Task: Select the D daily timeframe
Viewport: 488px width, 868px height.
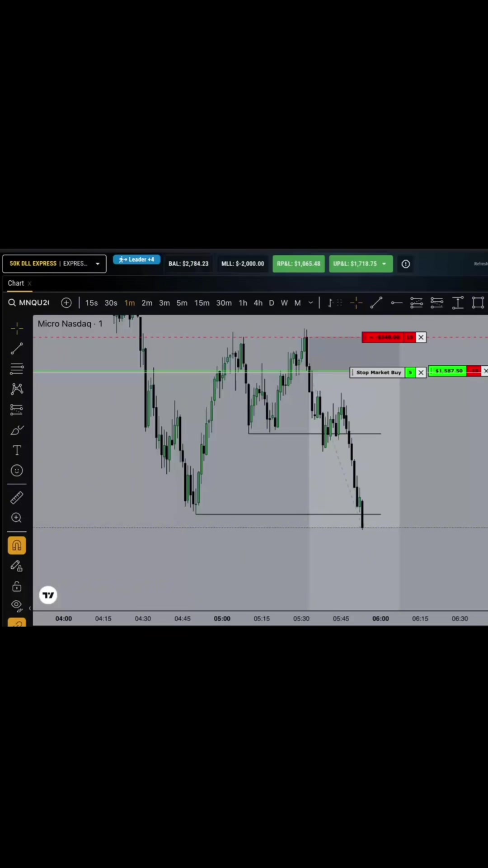Action: (272, 303)
